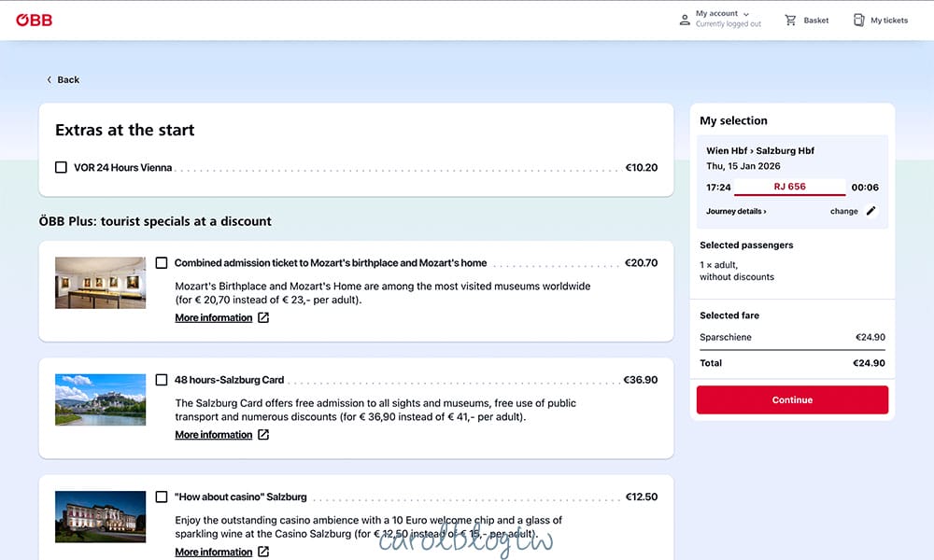The width and height of the screenshot is (934, 560).
Task: Tick the VOR 24 Hours Vienna checkbox
Action: [61, 168]
